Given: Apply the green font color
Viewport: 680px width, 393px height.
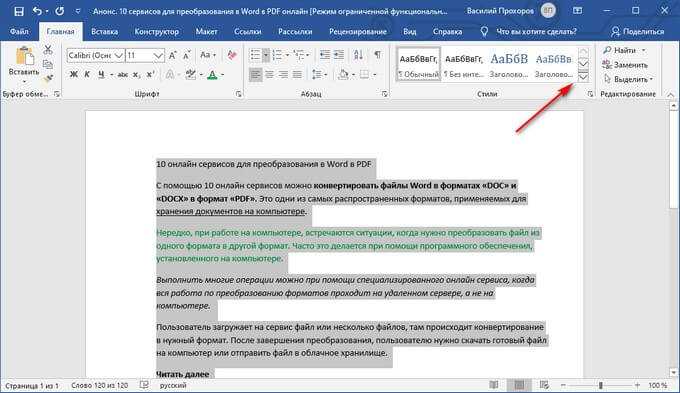Looking at the screenshot, I should pos(212,75).
